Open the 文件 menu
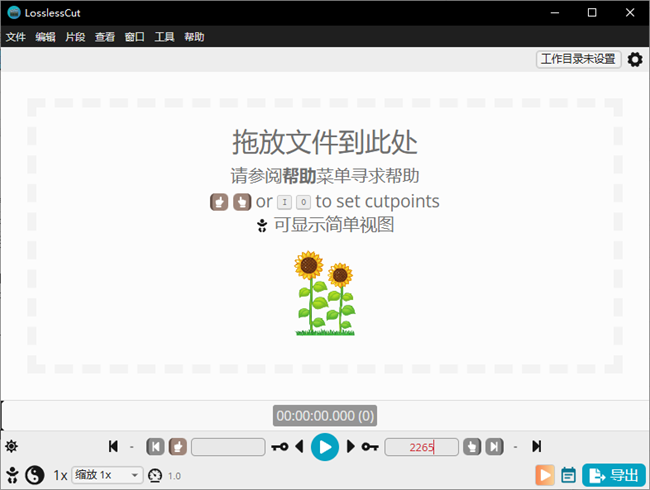Viewport: 650px width, 490px height. pyautogui.click(x=15, y=37)
